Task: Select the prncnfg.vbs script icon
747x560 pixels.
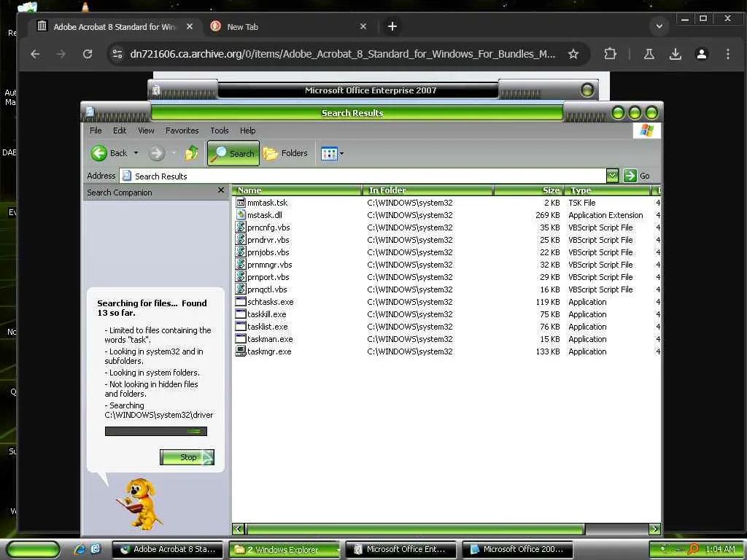Action: (x=241, y=227)
